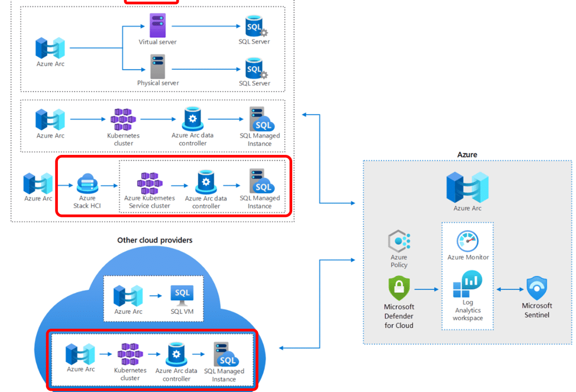Viewport: 576px width, 392px height.
Task: Select Kubernetes cluster icon in on-premises row
Action: point(124,119)
